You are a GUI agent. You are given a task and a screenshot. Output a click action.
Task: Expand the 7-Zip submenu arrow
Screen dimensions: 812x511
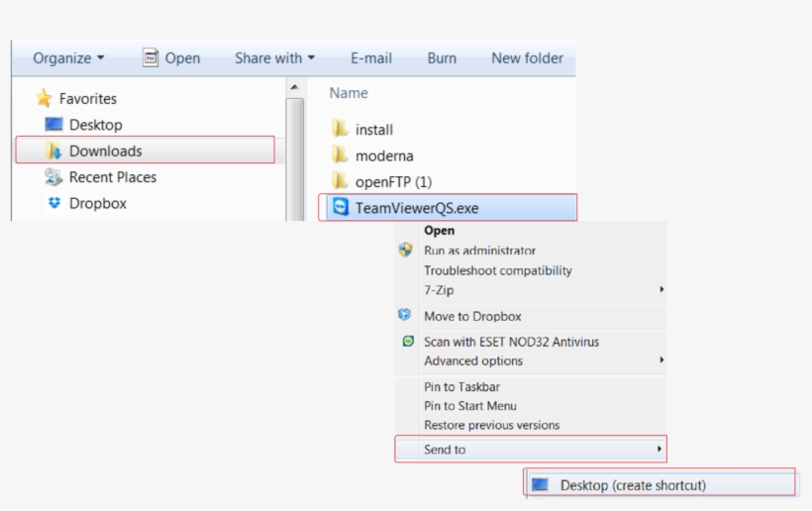[x=661, y=289]
